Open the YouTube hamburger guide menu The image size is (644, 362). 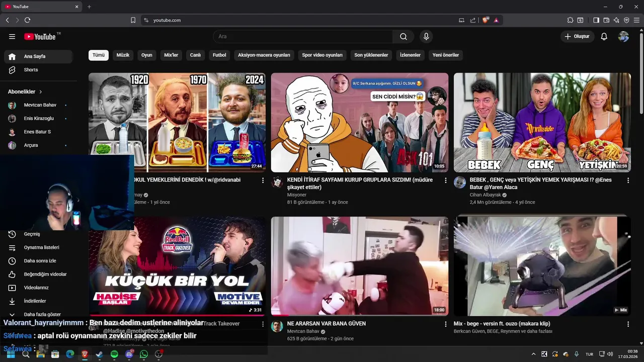click(x=12, y=37)
